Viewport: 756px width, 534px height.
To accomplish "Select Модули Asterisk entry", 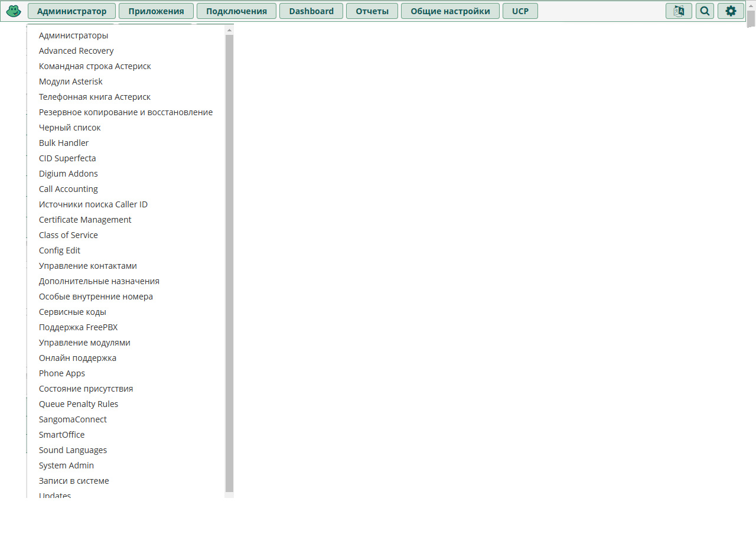I will click(71, 82).
